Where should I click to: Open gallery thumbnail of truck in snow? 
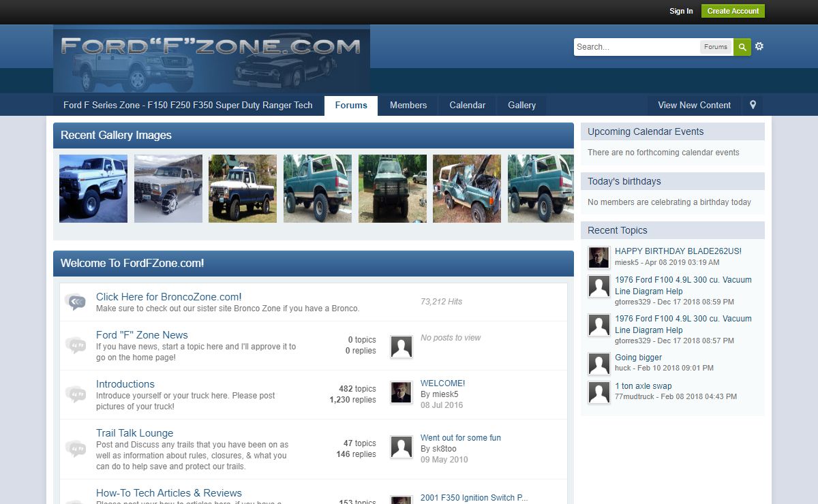pyautogui.click(x=168, y=189)
